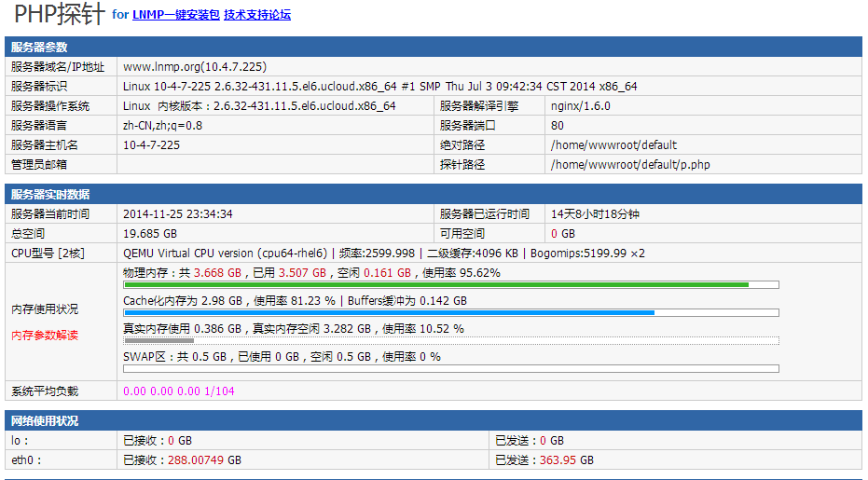Click the empty 管理员邮箱 value cell

tap(276, 164)
